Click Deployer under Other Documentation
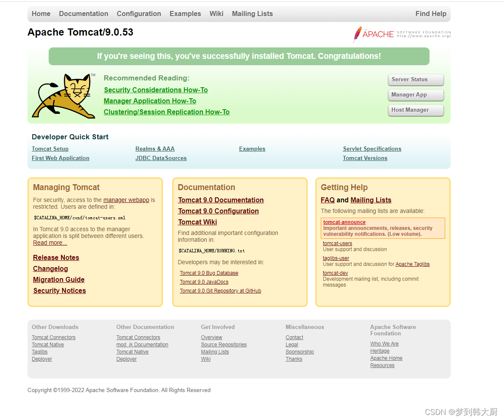This screenshot has height=420, width=504. tap(127, 359)
